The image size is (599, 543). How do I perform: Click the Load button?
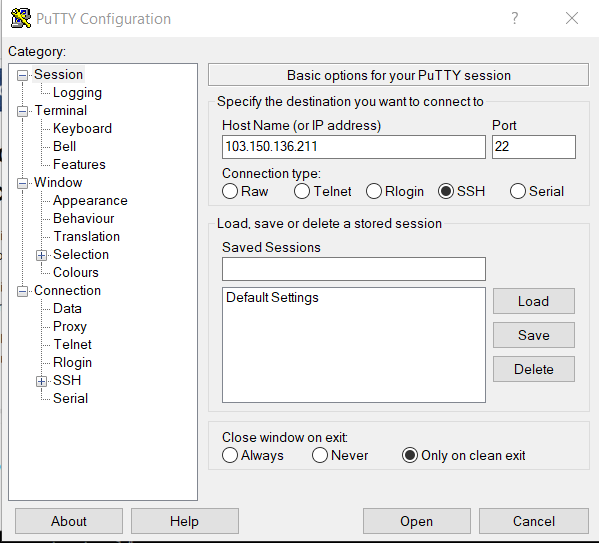tap(534, 301)
